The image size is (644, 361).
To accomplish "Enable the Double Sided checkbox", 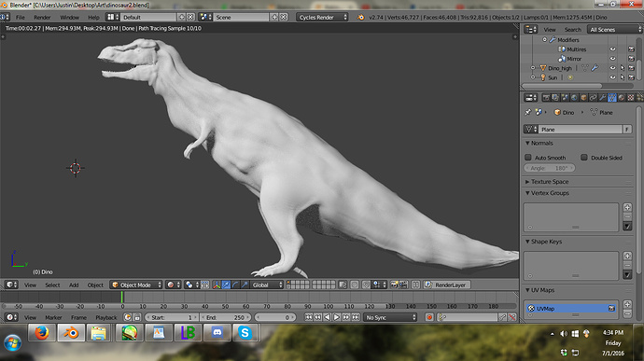I will click(583, 158).
